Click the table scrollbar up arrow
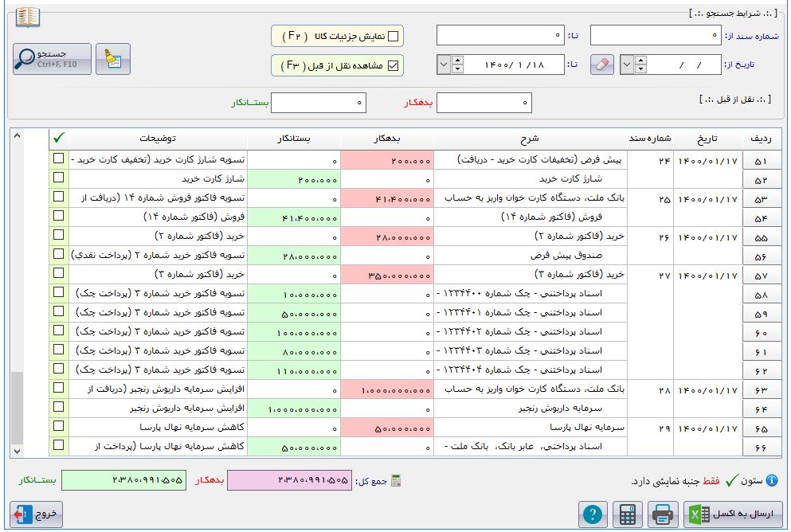 pyautogui.click(x=18, y=135)
